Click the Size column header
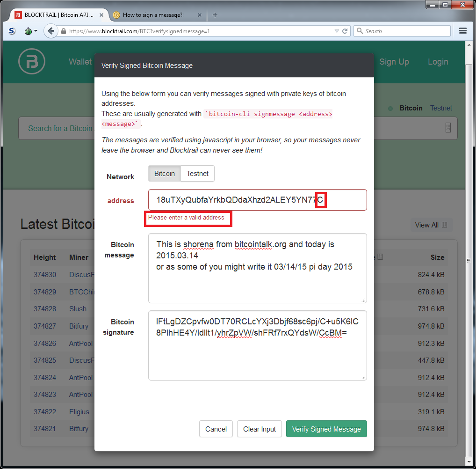 (437, 257)
